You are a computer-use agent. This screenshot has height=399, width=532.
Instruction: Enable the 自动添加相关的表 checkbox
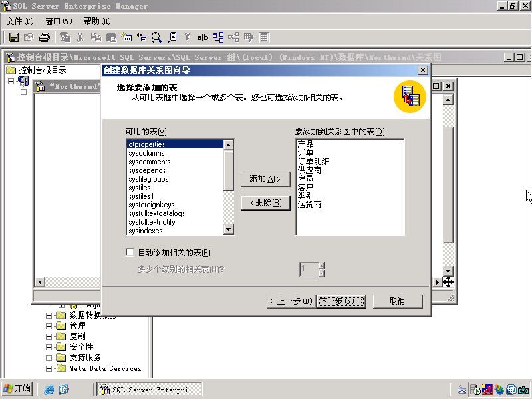130,253
